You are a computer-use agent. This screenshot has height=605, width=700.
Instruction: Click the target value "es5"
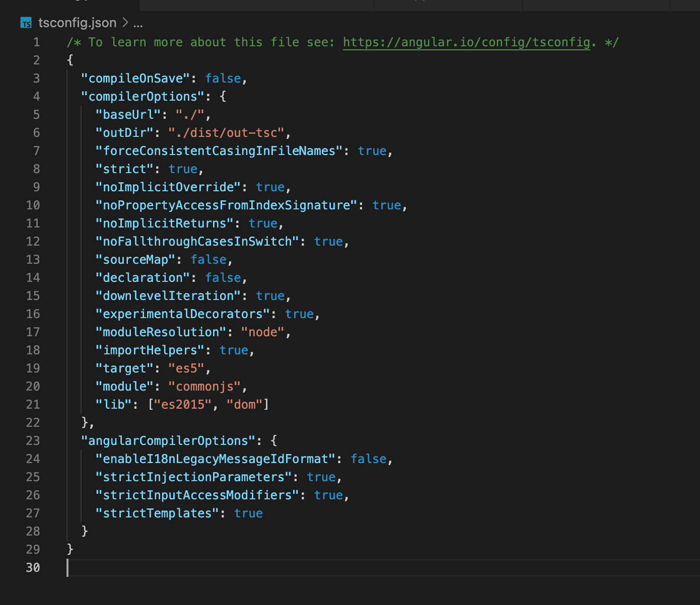click(x=187, y=368)
